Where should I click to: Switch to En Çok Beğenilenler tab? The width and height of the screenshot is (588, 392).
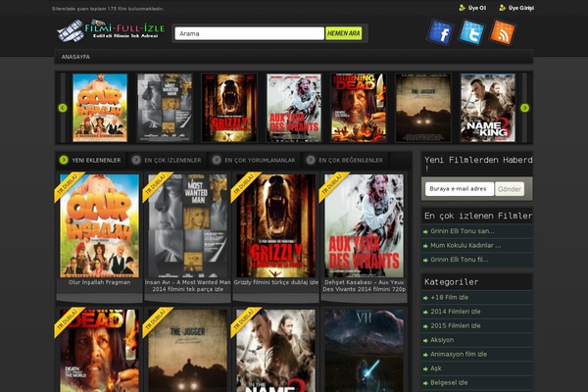(x=345, y=160)
